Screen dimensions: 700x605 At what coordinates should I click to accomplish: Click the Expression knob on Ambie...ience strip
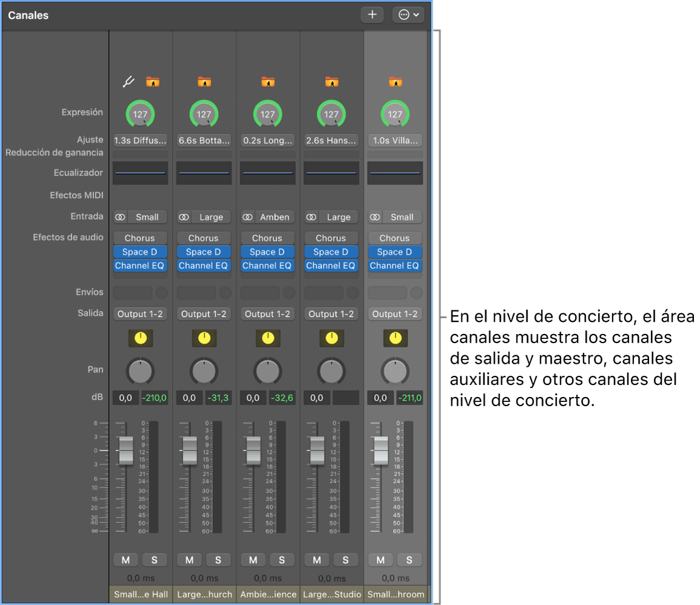click(x=268, y=114)
